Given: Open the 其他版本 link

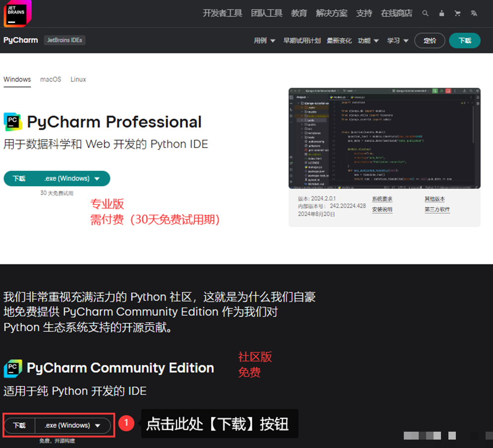Looking at the screenshot, I should click(435, 199).
